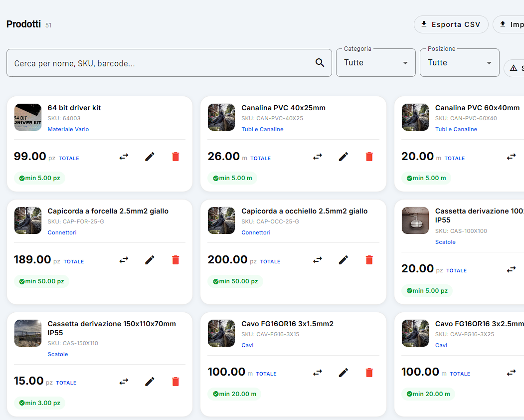This screenshot has width=524, height=420.
Task: Click the Esporta CSV button
Action: click(451, 24)
